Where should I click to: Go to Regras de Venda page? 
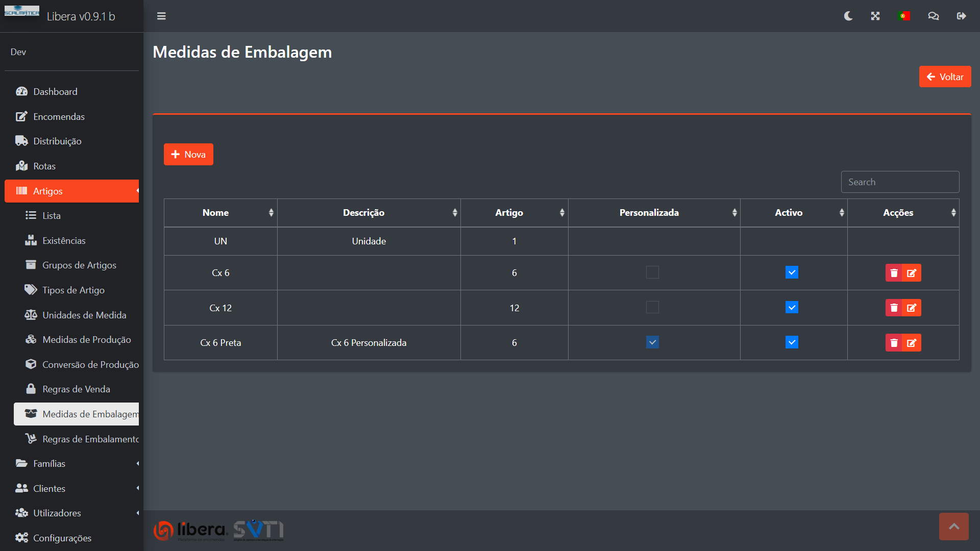[x=76, y=389]
